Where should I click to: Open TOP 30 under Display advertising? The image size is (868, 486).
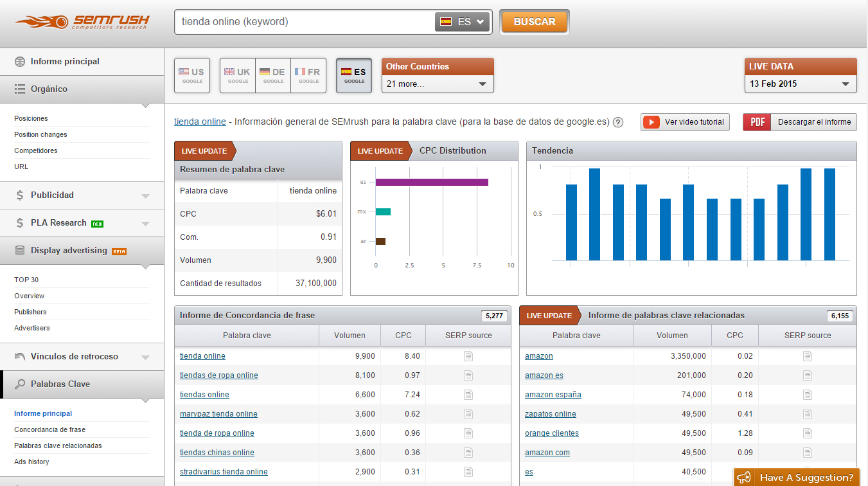click(26, 280)
